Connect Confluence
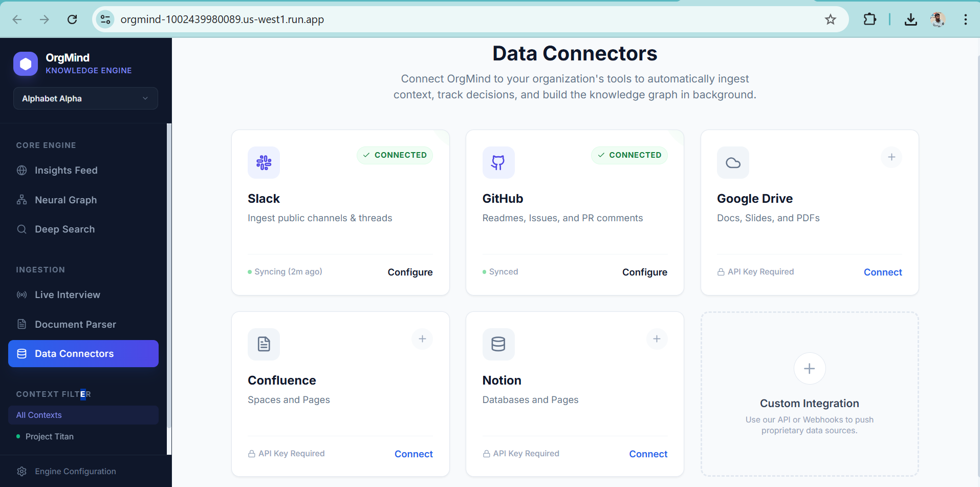 [x=413, y=454]
